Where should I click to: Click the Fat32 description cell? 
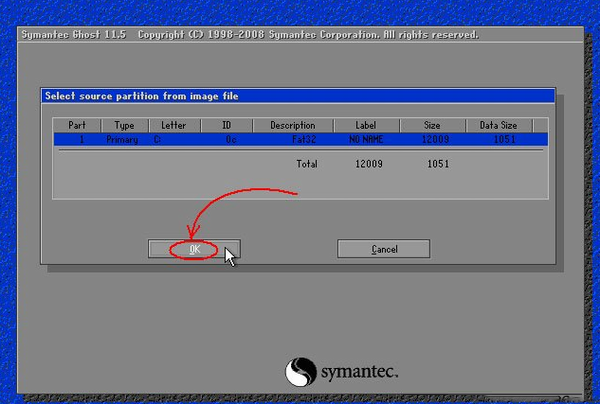coord(304,140)
